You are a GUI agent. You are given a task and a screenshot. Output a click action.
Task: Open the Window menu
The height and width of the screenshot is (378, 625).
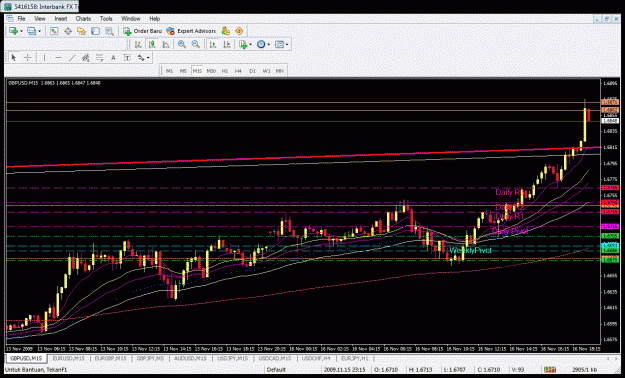click(x=131, y=19)
